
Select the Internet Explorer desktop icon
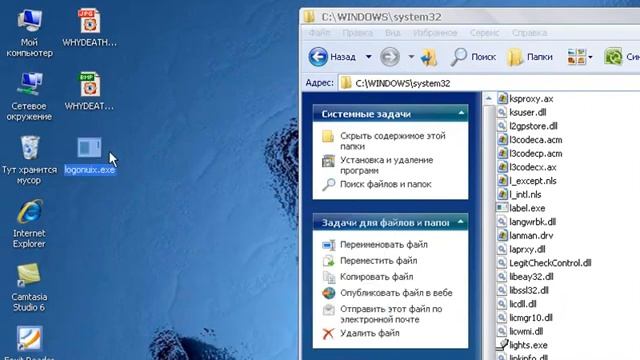pyautogui.click(x=29, y=224)
